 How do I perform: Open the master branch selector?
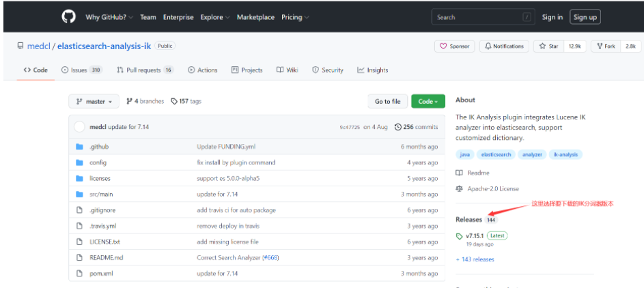click(x=94, y=101)
